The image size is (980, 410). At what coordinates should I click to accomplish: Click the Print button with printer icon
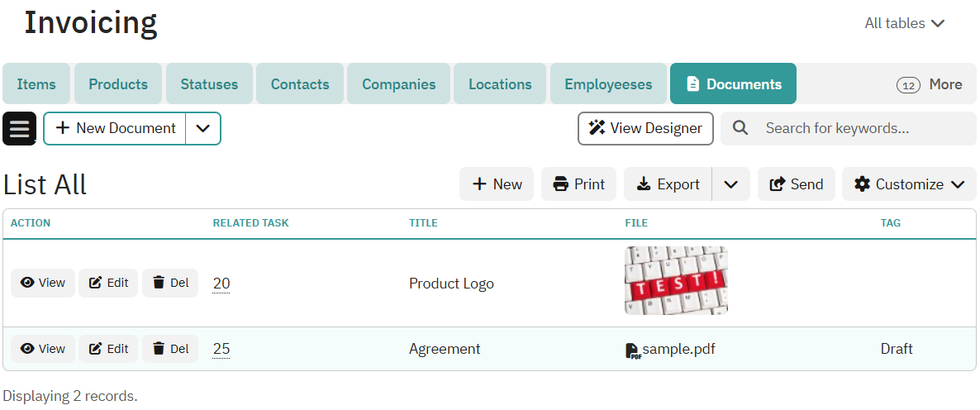click(x=579, y=184)
